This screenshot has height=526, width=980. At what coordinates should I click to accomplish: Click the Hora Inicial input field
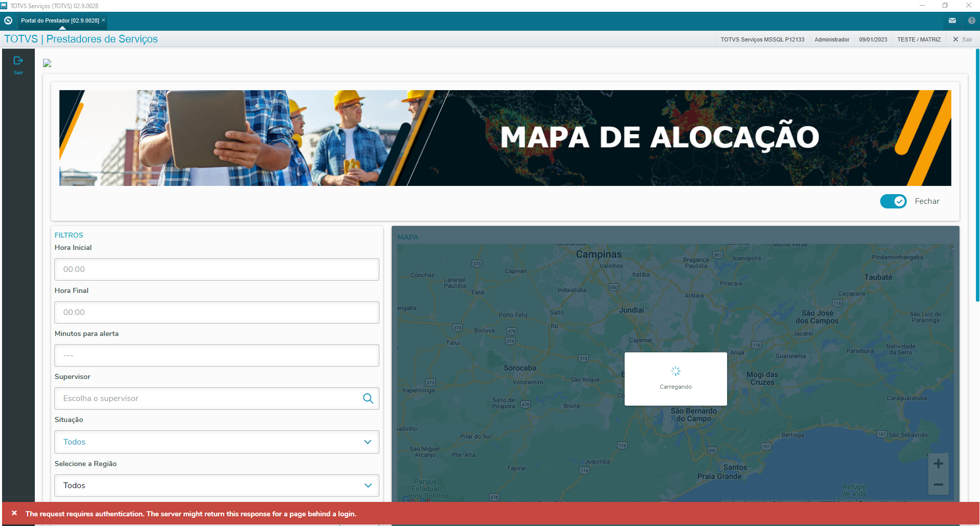[217, 269]
